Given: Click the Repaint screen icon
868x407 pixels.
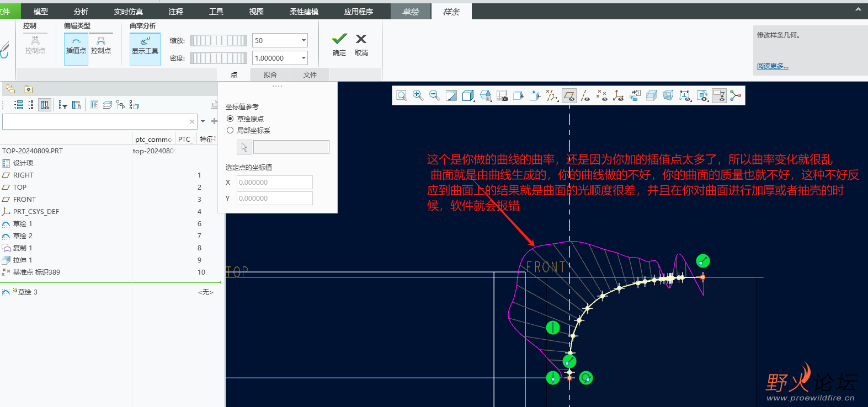Looking at the screenshot, I should pyautogui.click(x=451, y=95).
